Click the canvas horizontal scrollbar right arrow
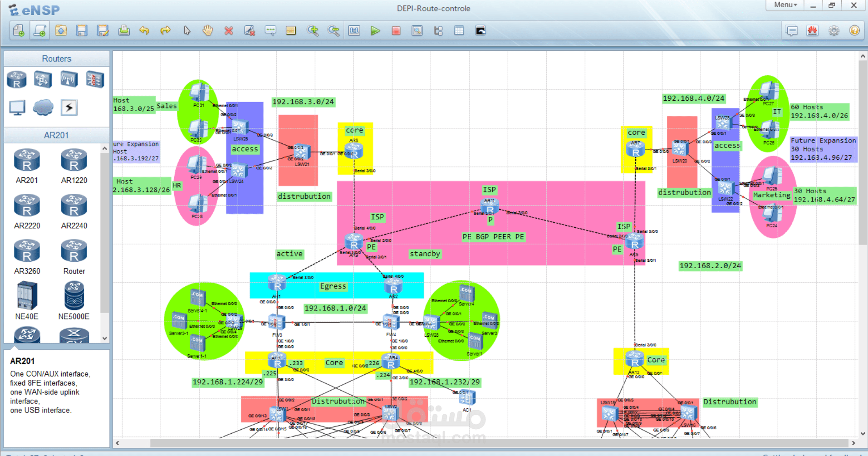Screen dimensions: 868x456 [x=853, y=443]
